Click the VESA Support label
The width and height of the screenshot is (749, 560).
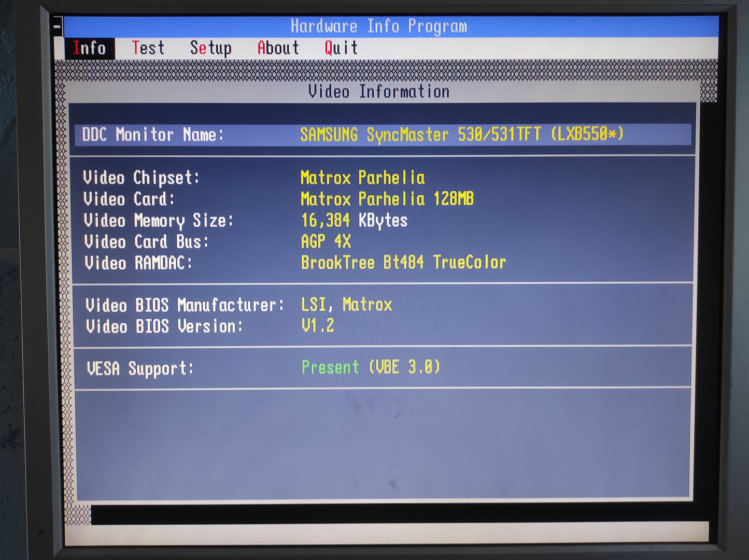[x=140, y=368]
